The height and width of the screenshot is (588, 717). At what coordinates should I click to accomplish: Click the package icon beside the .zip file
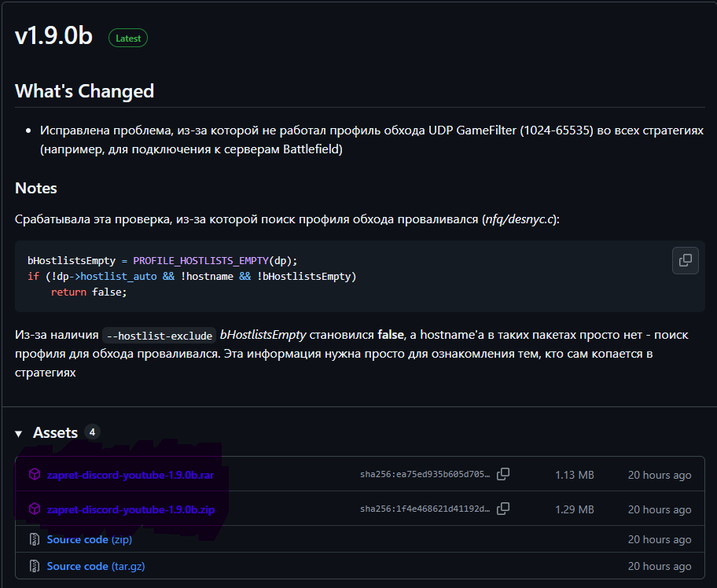click(x=35, y=509)
